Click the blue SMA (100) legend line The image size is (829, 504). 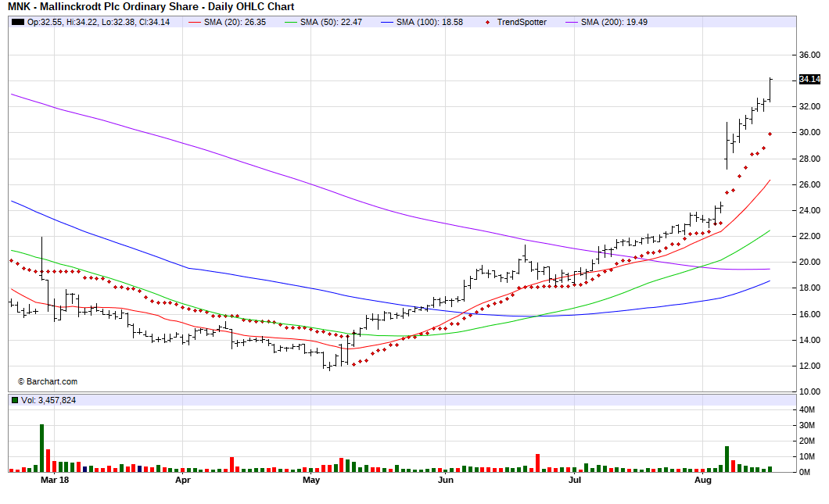coord(387,22)
